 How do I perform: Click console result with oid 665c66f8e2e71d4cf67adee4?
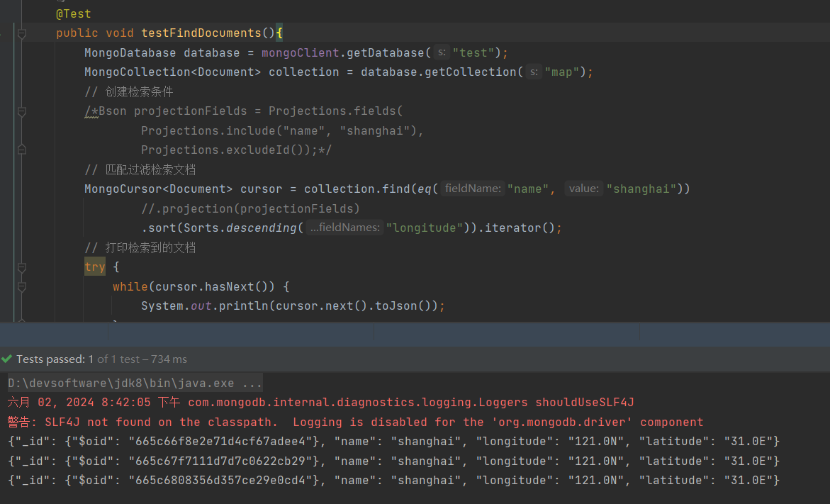[x=394, y=442]
